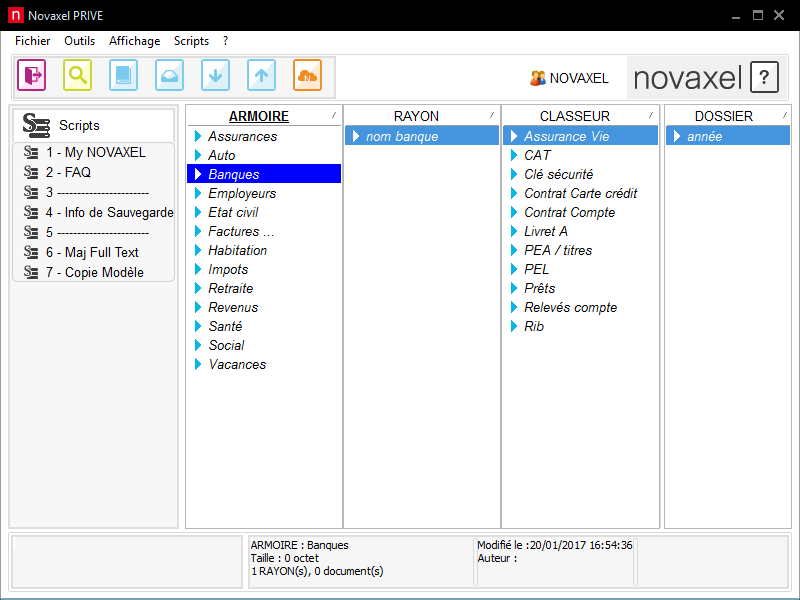The image size is (800, 600).
Task: Expand the CAT classeur arrow
Action: click(x=514, y=155)
